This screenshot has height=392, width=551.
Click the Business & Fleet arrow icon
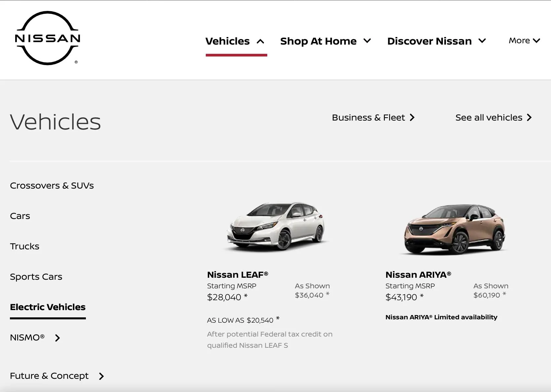pyautogui.click(x=412, y=118)
